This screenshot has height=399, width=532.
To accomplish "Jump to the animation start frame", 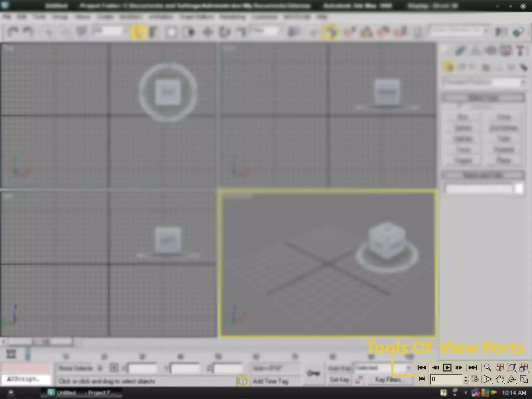I will pyautogui.click(x=422, y=367).
